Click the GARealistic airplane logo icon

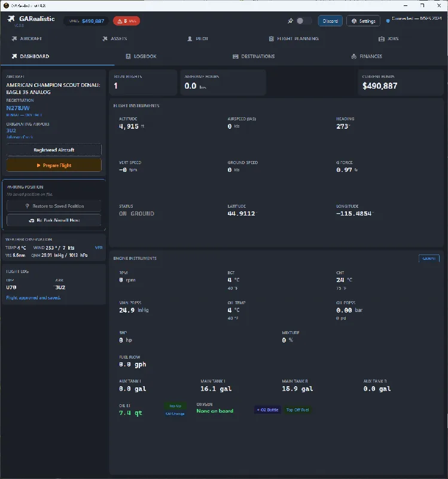(x=11, y=19)
